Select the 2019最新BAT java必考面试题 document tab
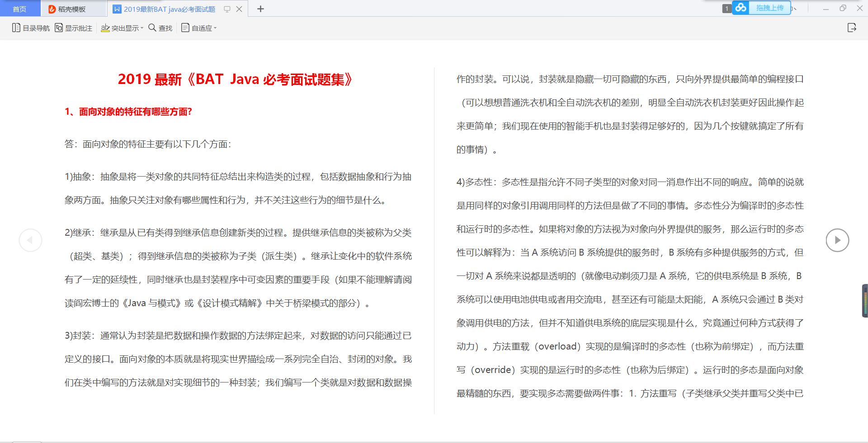 170,9
